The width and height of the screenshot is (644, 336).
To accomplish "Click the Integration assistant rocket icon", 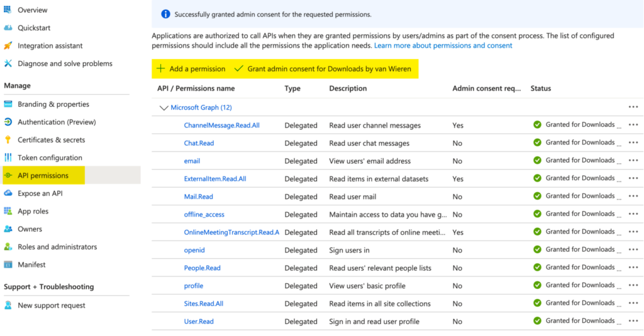I will point(8,46).
